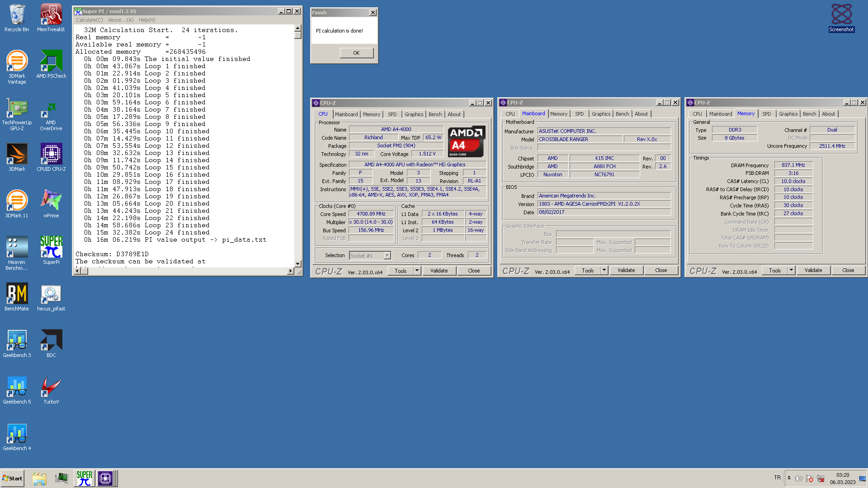868x488 pixels.
Task: Click Super PI vertical scrollbar up arrow
Action: (x=297, y=28)
